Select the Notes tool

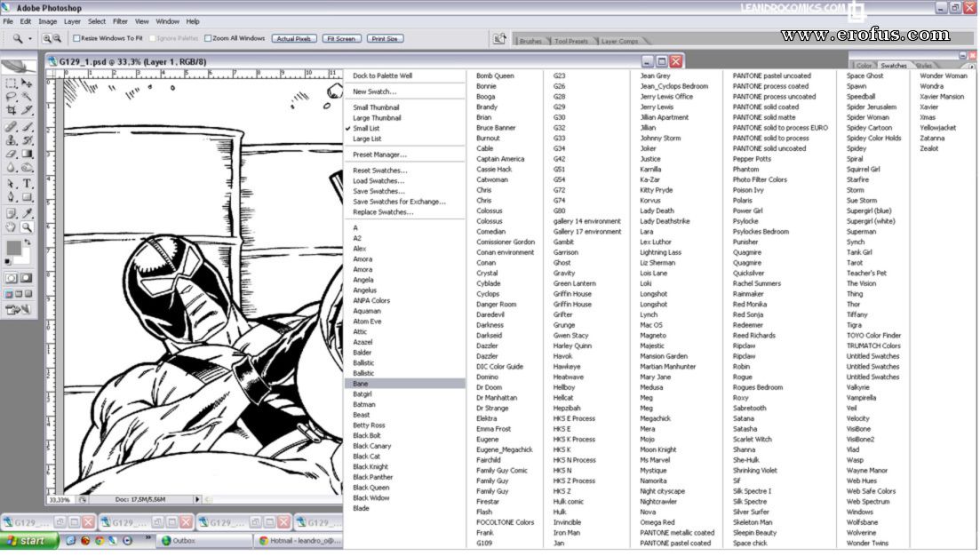pyautogui.click(x=12, y=214)
